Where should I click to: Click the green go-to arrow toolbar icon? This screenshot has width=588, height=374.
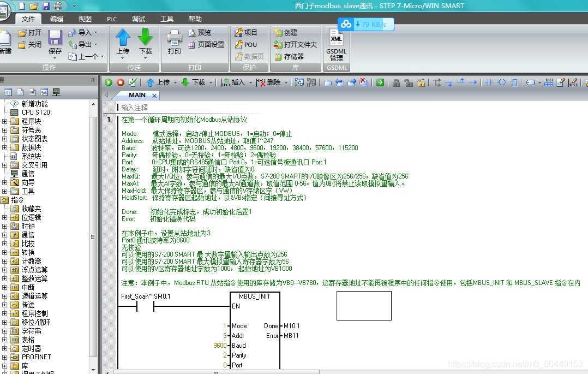click(x=380, y=82)
